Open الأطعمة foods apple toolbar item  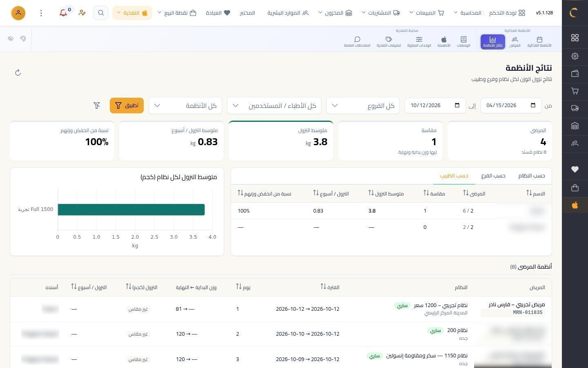point(444,42)
